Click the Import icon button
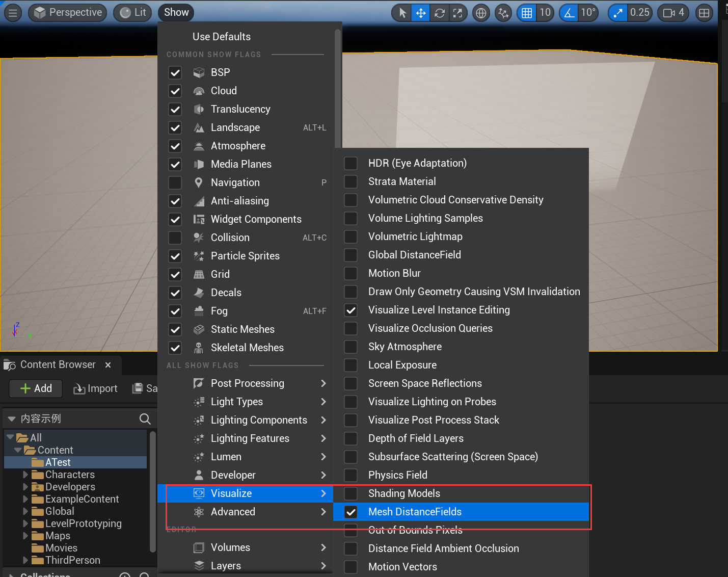This screenshot has width=728, height=577. point(96,388)
